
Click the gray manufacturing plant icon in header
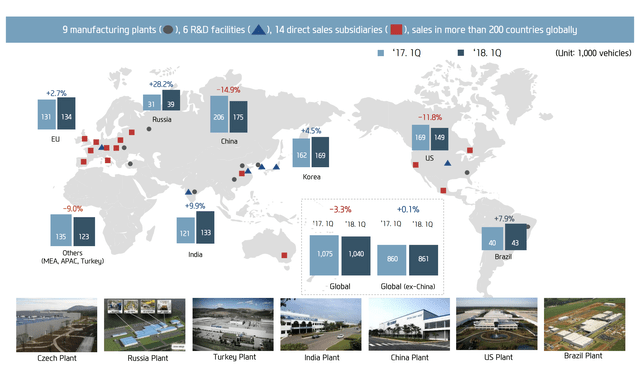coord(168,30)
